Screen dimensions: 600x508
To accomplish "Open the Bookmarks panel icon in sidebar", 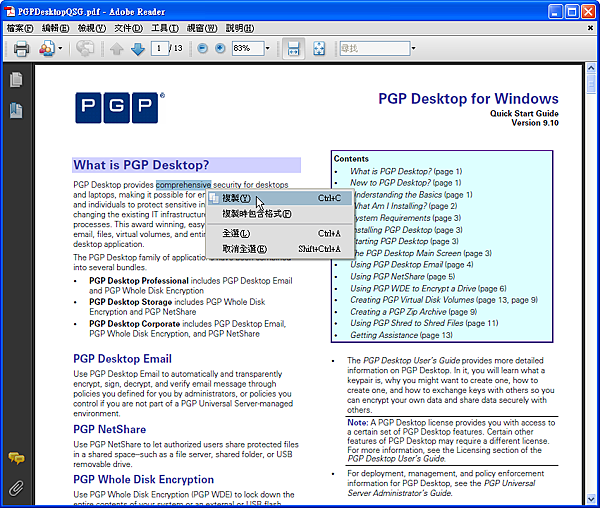I will [16, 110].
